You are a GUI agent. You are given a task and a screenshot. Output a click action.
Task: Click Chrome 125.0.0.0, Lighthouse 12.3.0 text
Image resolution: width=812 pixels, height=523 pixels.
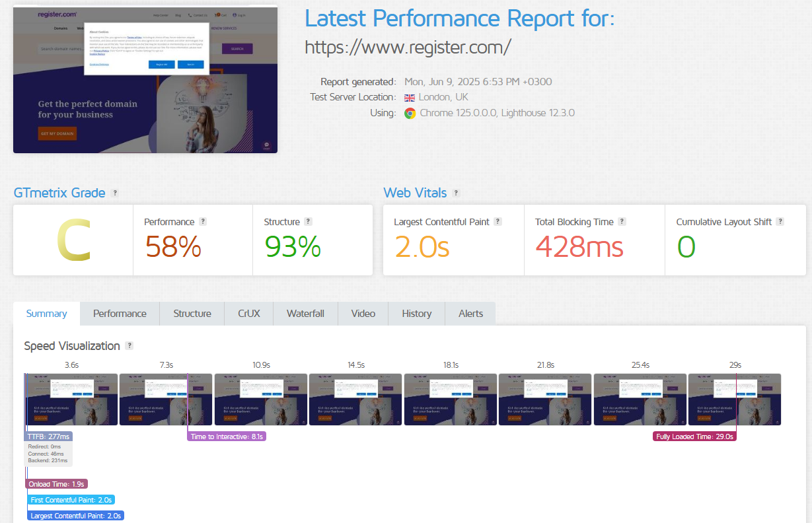(498, 113)
